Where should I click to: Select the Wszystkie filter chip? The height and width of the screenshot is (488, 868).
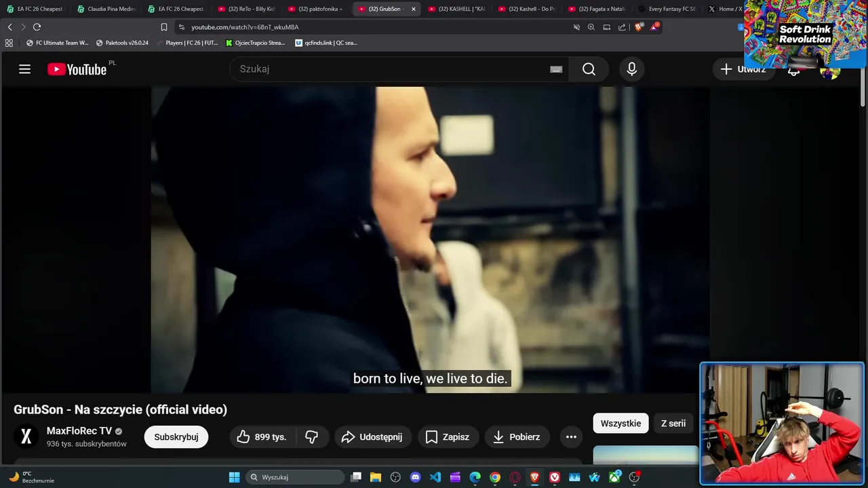620,424
